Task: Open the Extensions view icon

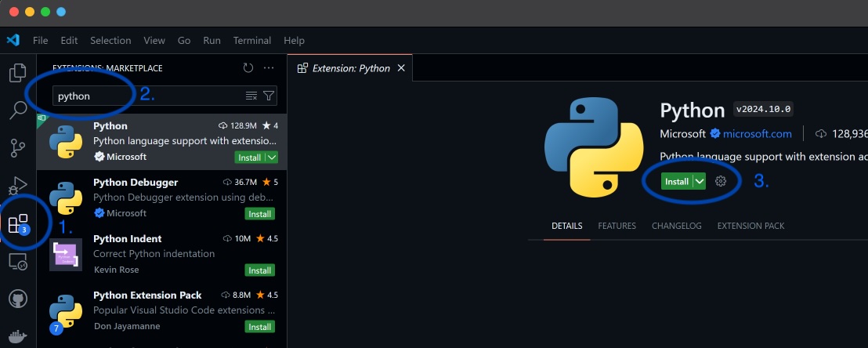Action: pyautogui.click(x=17, y=224)
